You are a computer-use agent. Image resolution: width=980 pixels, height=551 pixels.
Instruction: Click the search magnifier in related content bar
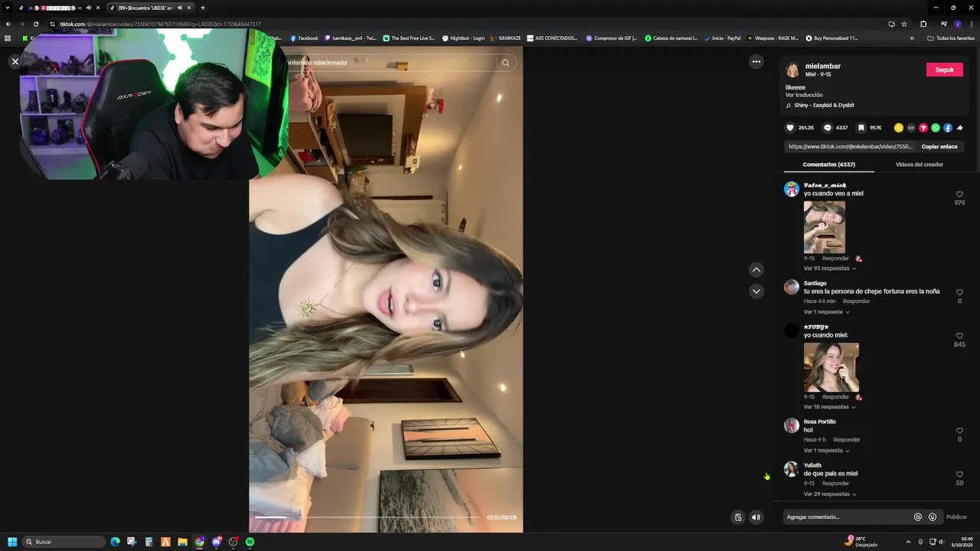(505, 63)
